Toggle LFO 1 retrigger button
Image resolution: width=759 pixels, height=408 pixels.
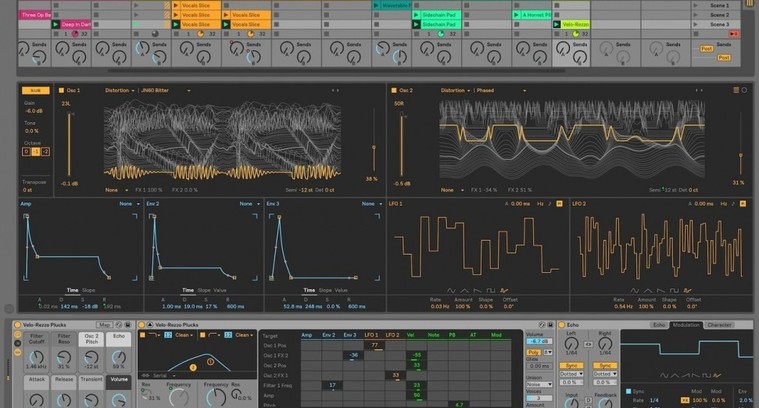click(x=560, y=204)
